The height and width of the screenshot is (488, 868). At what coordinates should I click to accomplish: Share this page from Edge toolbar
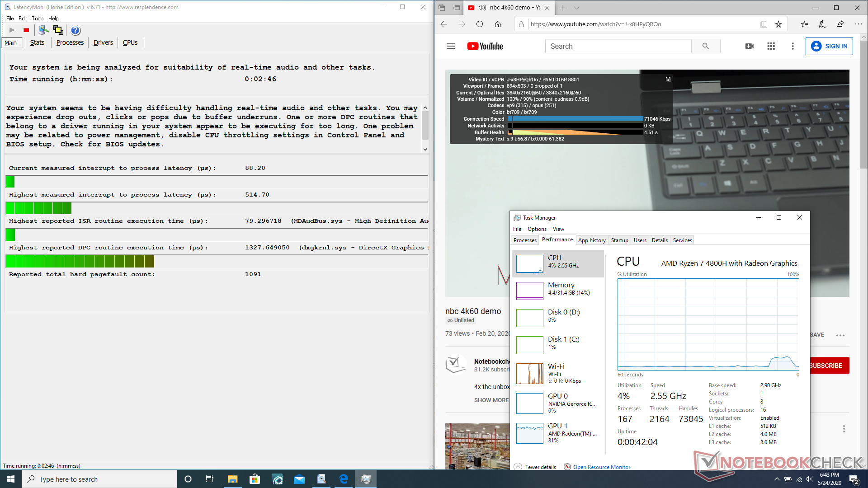[840, 24]
